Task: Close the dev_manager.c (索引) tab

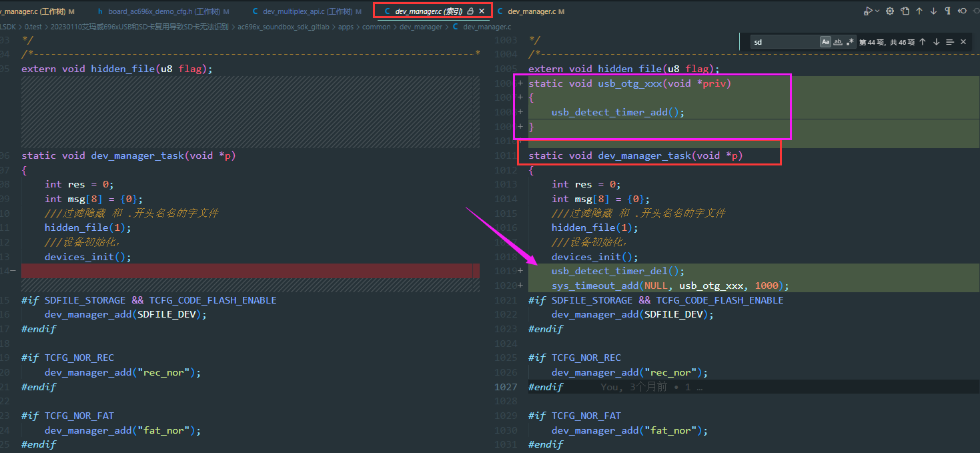Action: [x=482, y=11]
